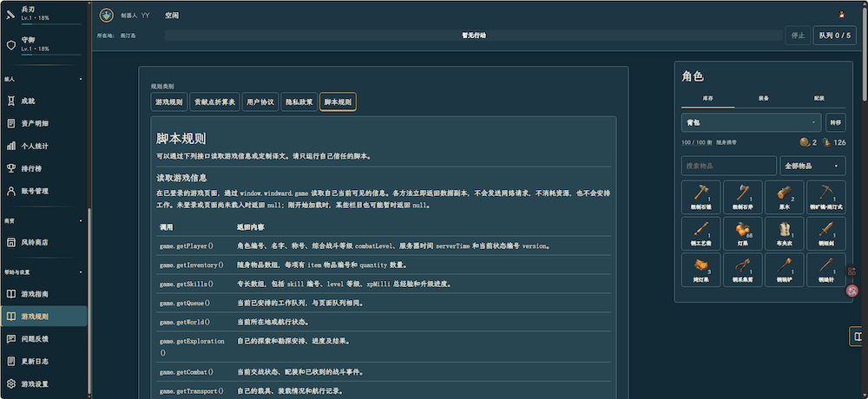The height and width of the screenshot is (399, 868).
Task: Click the 转移 transfer button
Action: point(835,122)
